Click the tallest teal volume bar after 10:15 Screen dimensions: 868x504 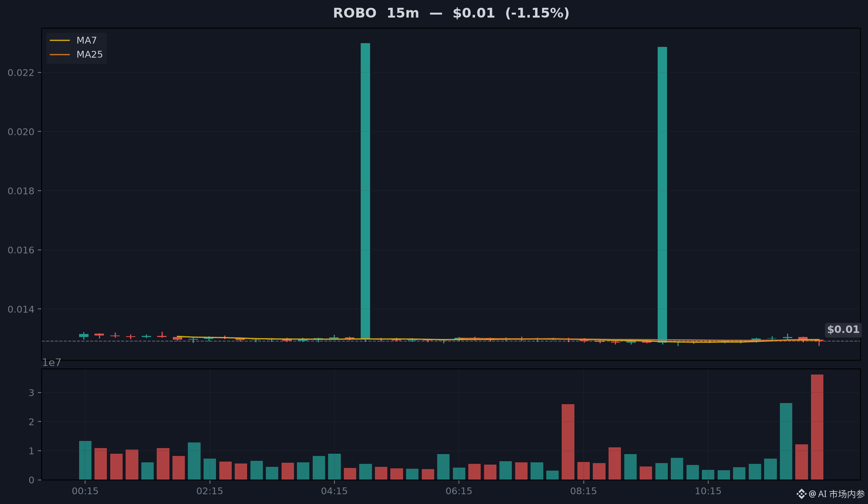coord(786,441)
